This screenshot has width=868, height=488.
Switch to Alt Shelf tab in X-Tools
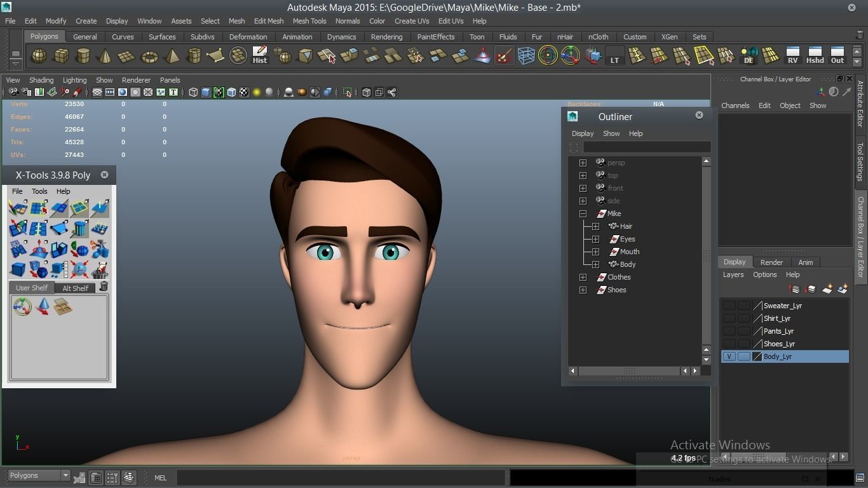(75, 288)
